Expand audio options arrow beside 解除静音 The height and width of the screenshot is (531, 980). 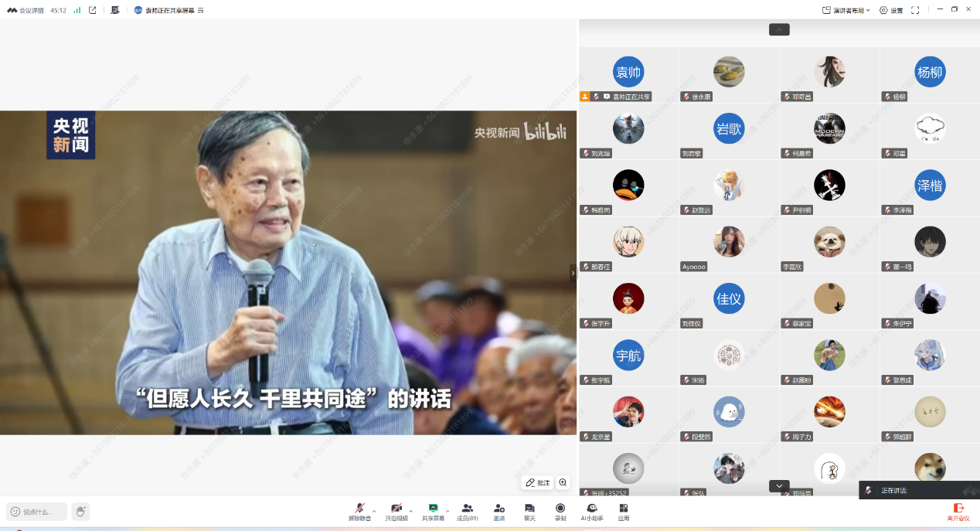(374, 511)
